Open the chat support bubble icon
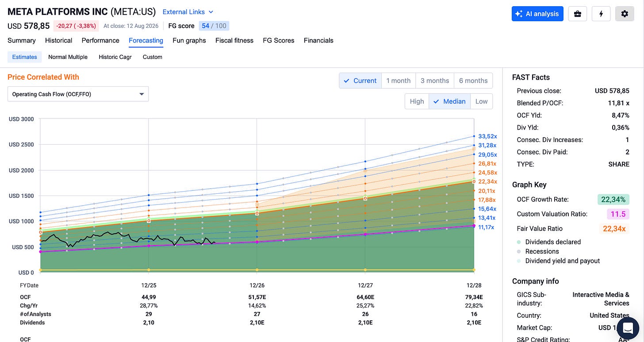This screenshot has height=342, width=644. [x=627, y=328]
